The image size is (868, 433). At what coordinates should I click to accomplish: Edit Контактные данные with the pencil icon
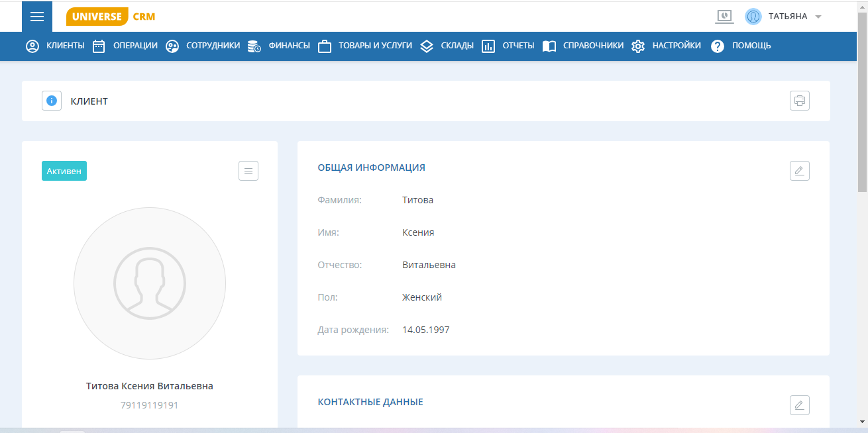799,405
